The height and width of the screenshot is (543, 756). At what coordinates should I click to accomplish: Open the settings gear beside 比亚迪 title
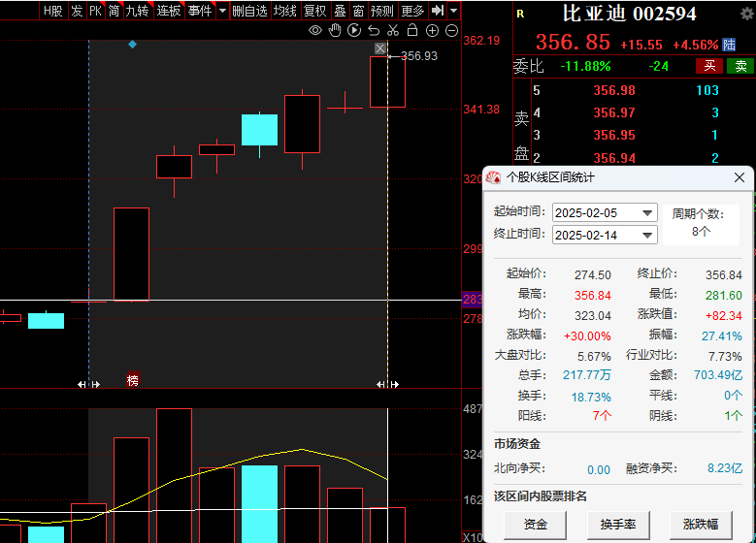point(747,14)
